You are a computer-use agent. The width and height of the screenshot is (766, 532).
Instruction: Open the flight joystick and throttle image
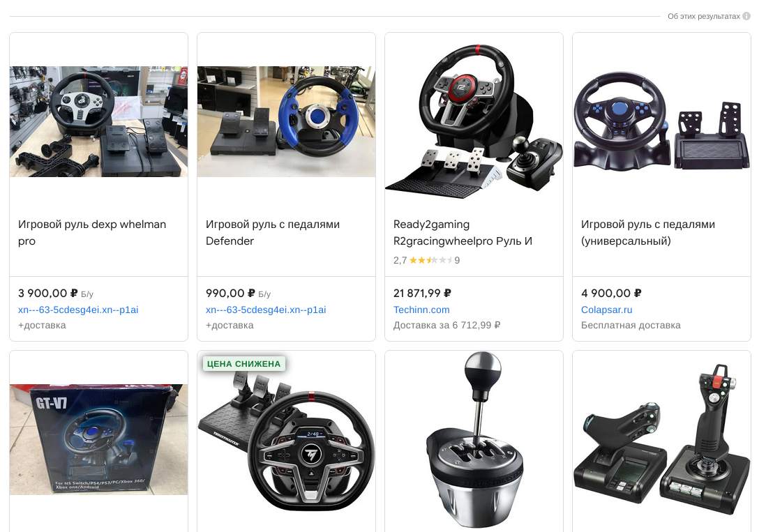coord(661,439)
